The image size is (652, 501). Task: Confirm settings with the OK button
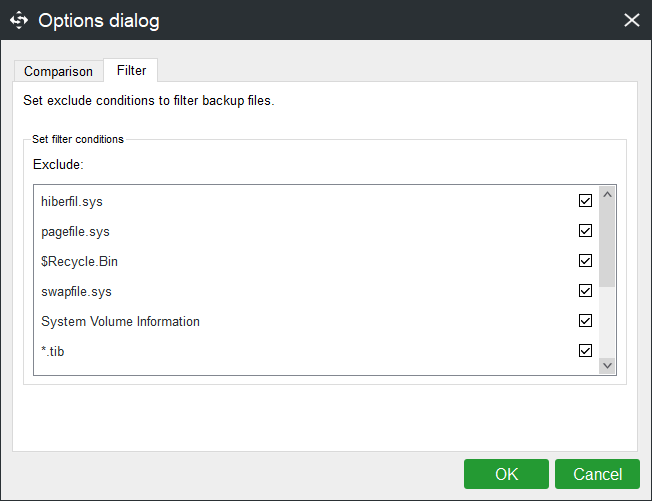click(506, 474)
